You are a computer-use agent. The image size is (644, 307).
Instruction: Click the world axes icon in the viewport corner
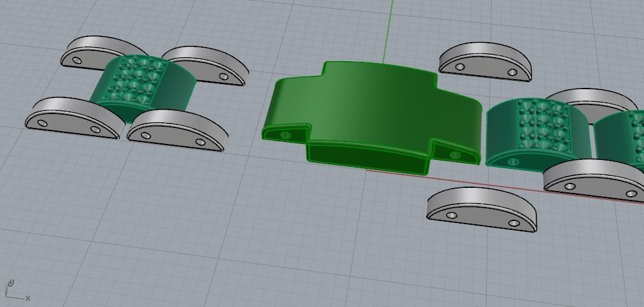tap(17, 290)
